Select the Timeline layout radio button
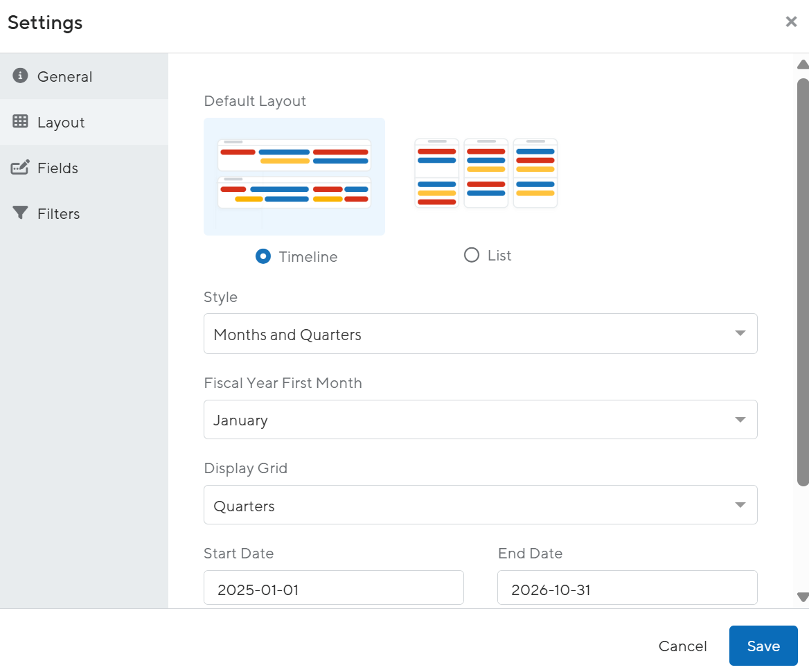This screenshot has width=809, height=672. tap(263, 256)
